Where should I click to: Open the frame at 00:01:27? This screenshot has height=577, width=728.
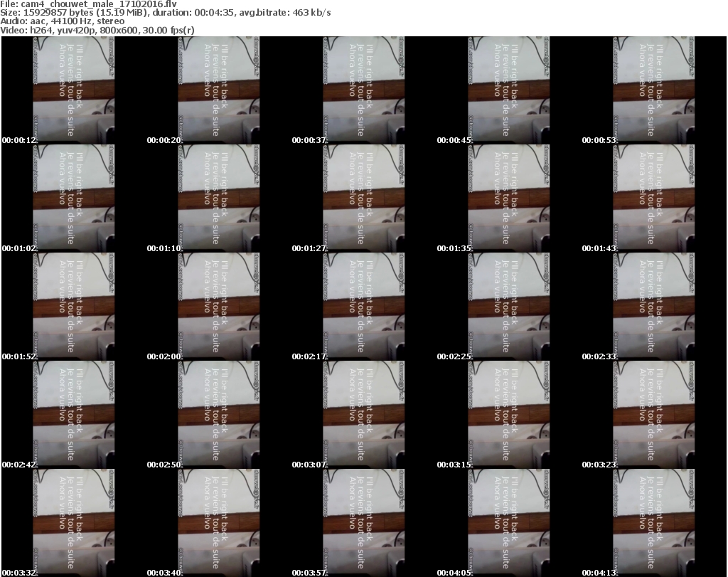coord(363,198)
